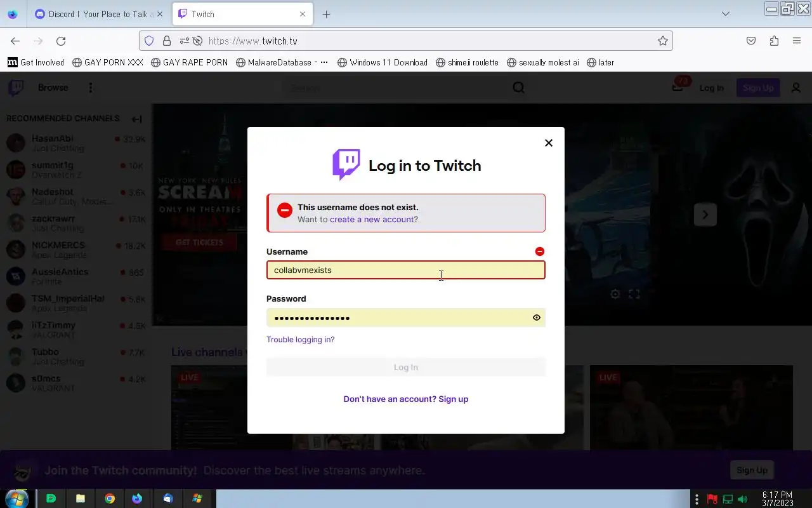The image size is (812, 508).
Task: Select the Twitch tab
Action: click(241, 14)
